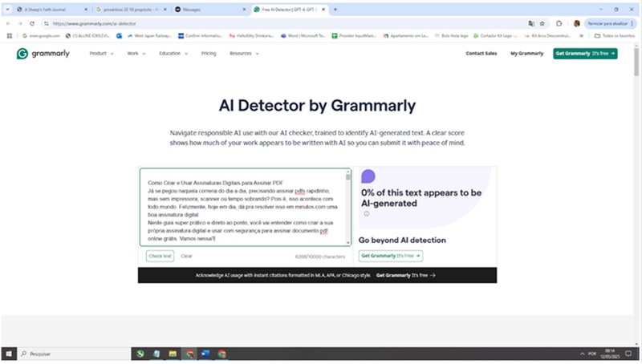Switch to the active Chrome taskbar window
The height and width of the screenshot is (364, 642).
pos(189,354)
